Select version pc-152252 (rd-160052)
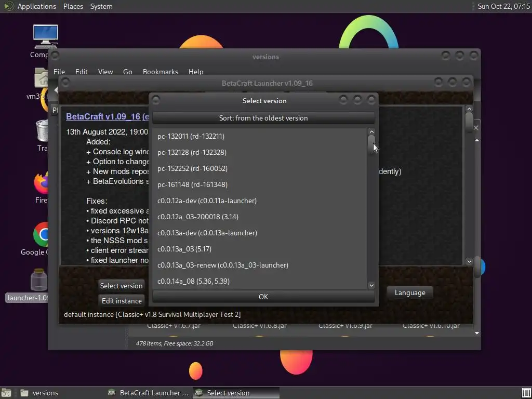The width and height of the screenshot is (532, 399). [x=260, y=169]
